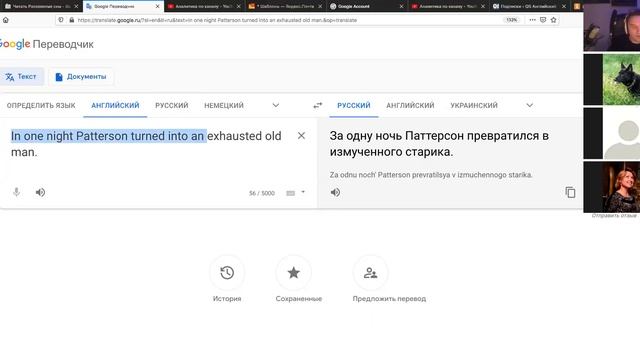Click the 130% zoom level indicator
Image resolution: width=640 pixels, height=360 pixels.
[511, 20]
